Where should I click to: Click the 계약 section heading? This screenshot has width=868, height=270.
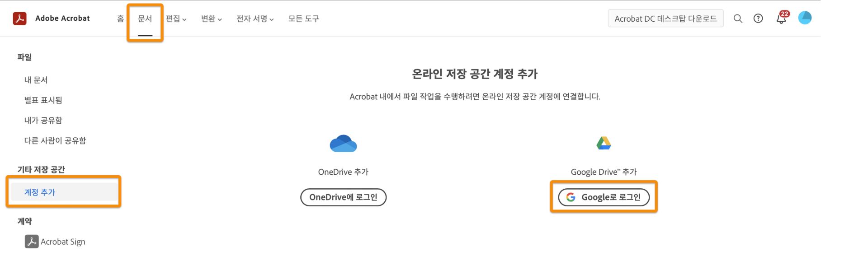pyautogui.click(x=24, y=221)
